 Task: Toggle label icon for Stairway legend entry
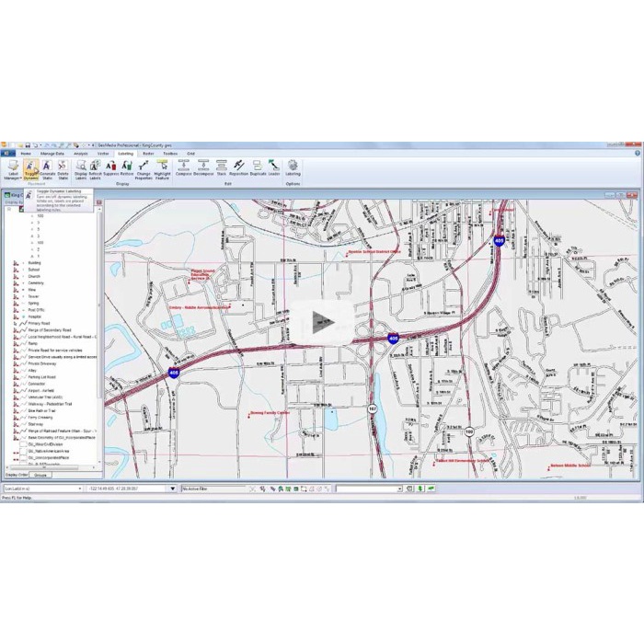coord(17,424)
